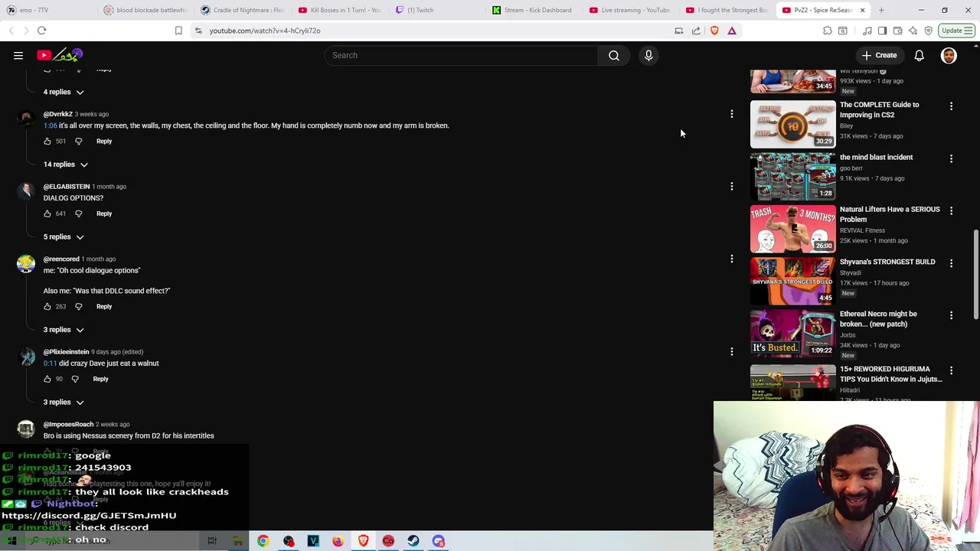
Task: Open more options for CS2 guide video
Action: coord(951,106)
